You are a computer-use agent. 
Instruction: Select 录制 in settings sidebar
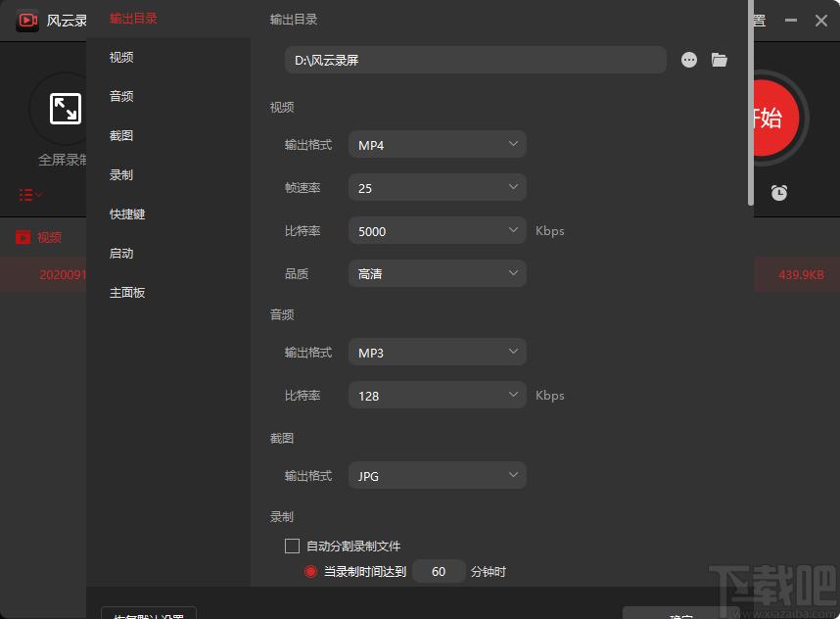(121, 174)
